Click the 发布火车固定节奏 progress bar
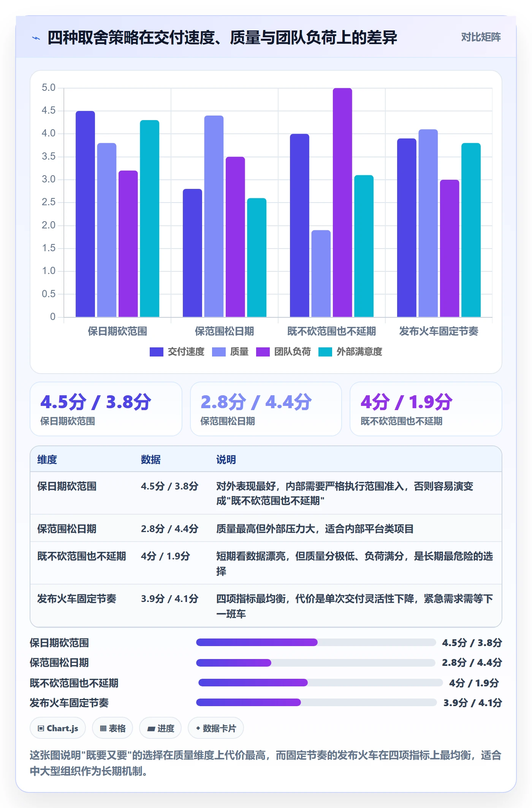 tap(317, 702)
